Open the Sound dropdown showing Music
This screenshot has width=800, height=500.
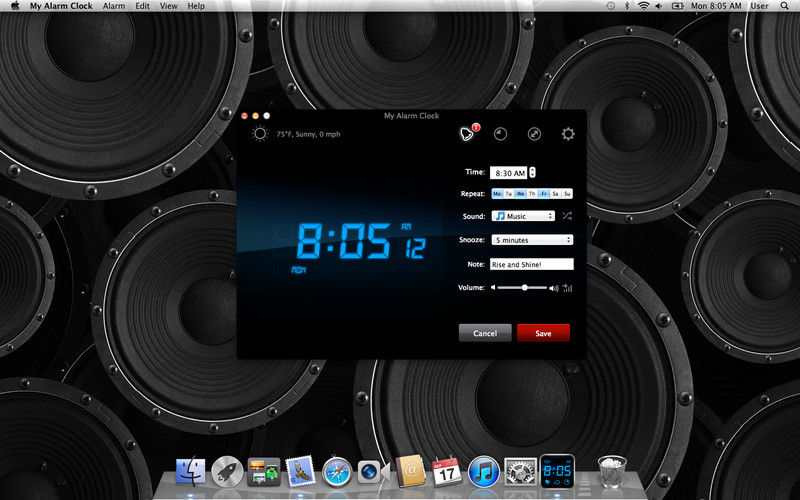pyautogui.click(x=523, y=216)
